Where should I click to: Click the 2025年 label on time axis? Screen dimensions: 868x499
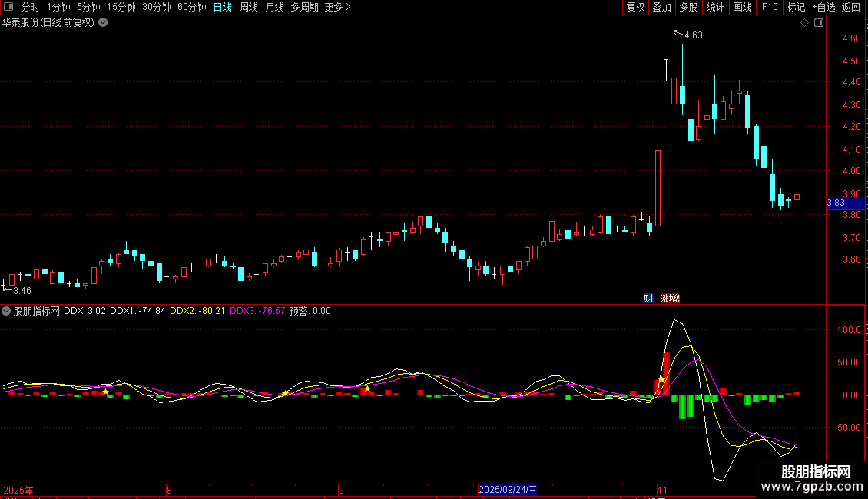click(x=18, y=490)
